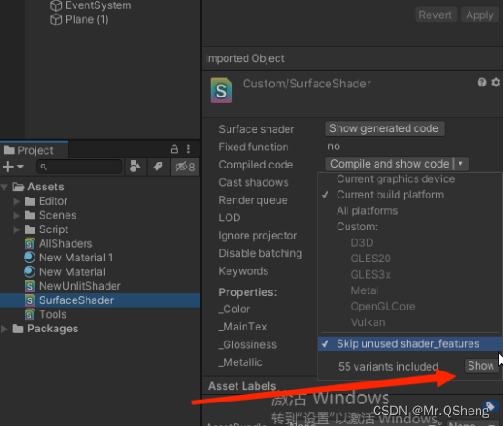Click the Editor folder icon
Screen dimensions: 504x427
coord(30,201)
